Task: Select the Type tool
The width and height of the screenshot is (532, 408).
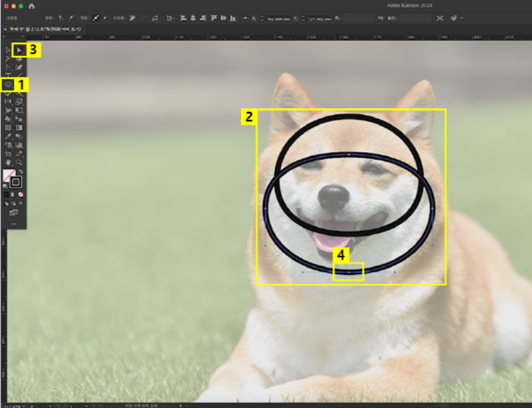Action: [9, 75]
